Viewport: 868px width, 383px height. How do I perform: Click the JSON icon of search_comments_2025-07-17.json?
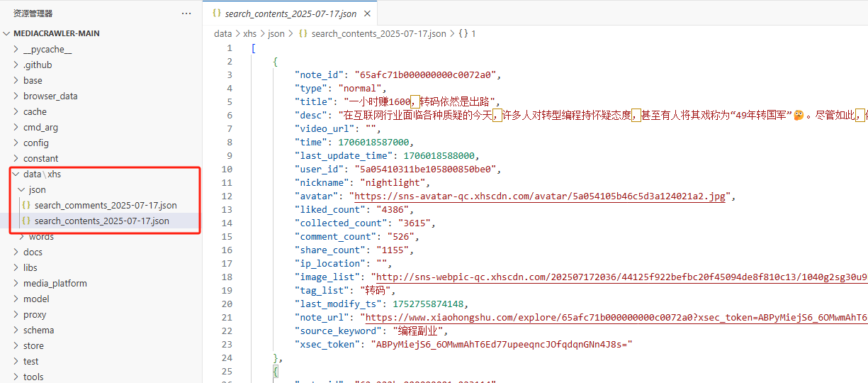click(26, 206)
